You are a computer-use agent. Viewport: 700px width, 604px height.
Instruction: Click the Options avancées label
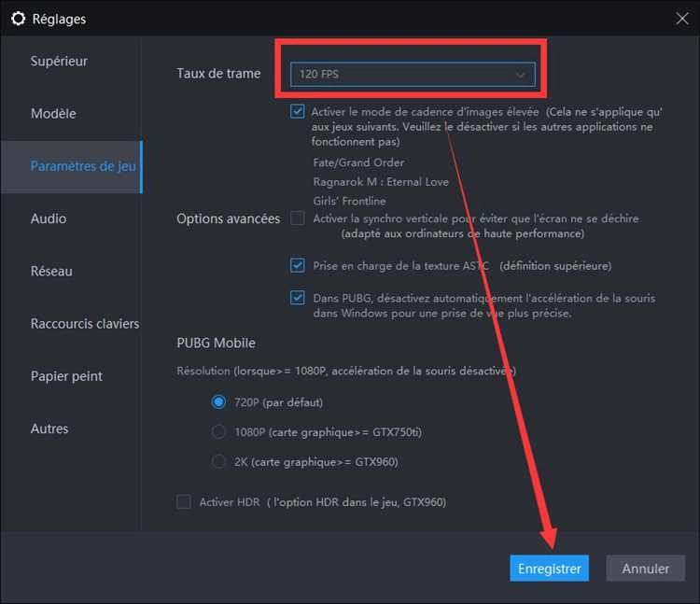[x=228, y=218]
